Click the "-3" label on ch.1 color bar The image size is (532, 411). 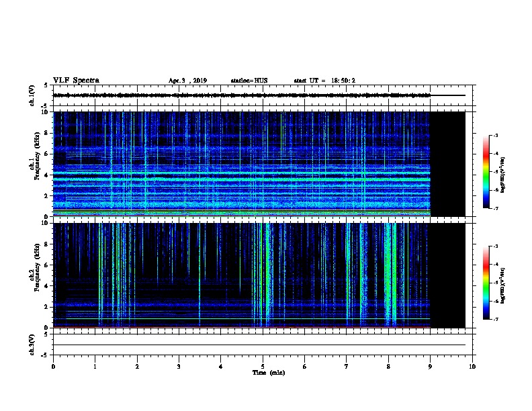point(495,136)
